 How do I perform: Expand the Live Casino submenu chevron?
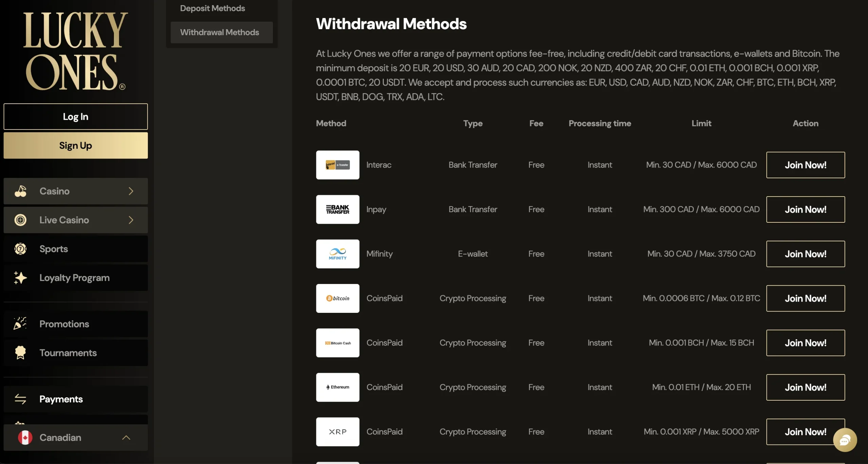click(x=131, y=220)
